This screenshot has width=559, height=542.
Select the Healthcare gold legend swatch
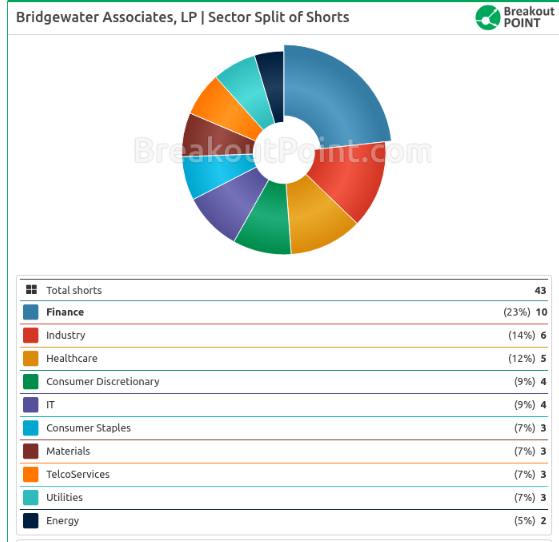click(31, 358)
